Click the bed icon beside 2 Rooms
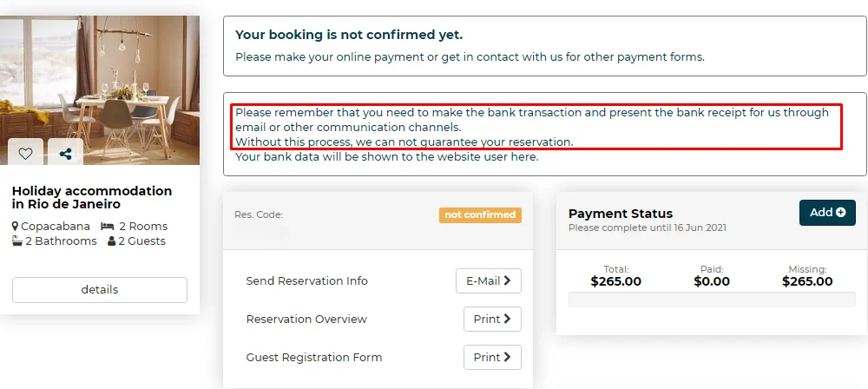 (x=108, y=227)
